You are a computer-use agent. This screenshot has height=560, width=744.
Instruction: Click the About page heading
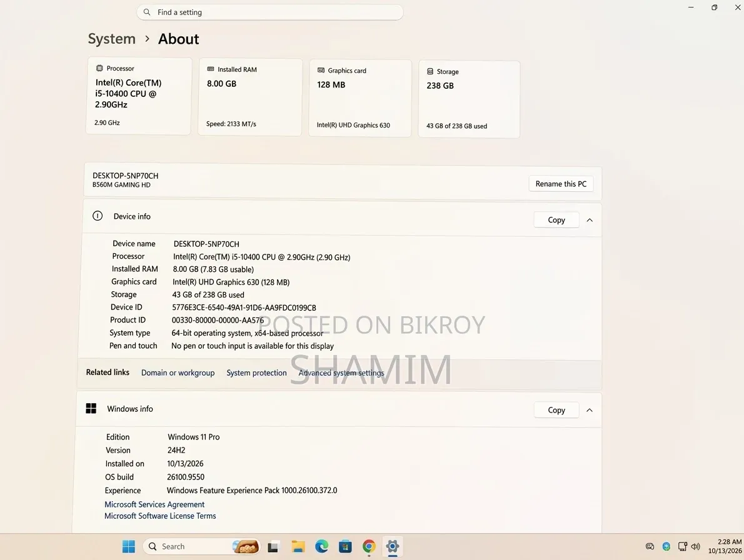pos(178,39)
